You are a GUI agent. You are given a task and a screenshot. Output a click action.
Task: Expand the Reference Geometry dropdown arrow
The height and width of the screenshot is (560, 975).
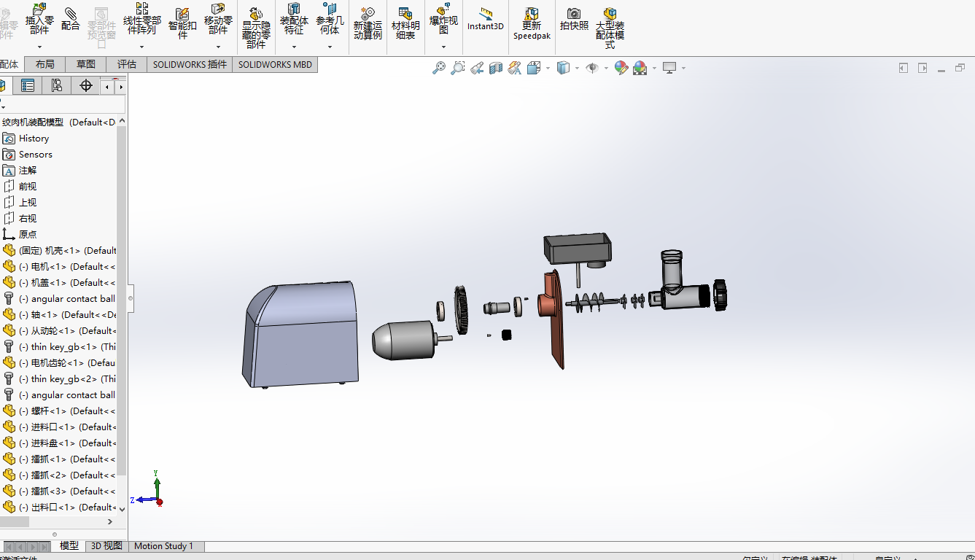330,47
